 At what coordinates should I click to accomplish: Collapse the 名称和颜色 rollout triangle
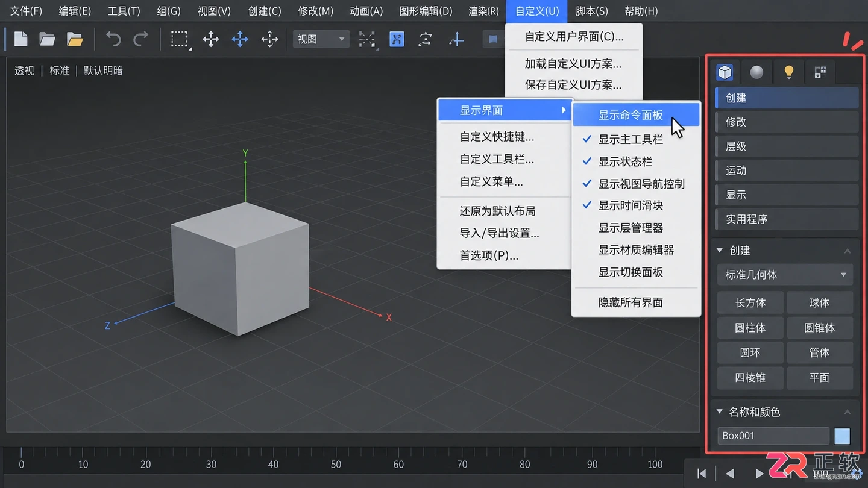tap(719, 411)
